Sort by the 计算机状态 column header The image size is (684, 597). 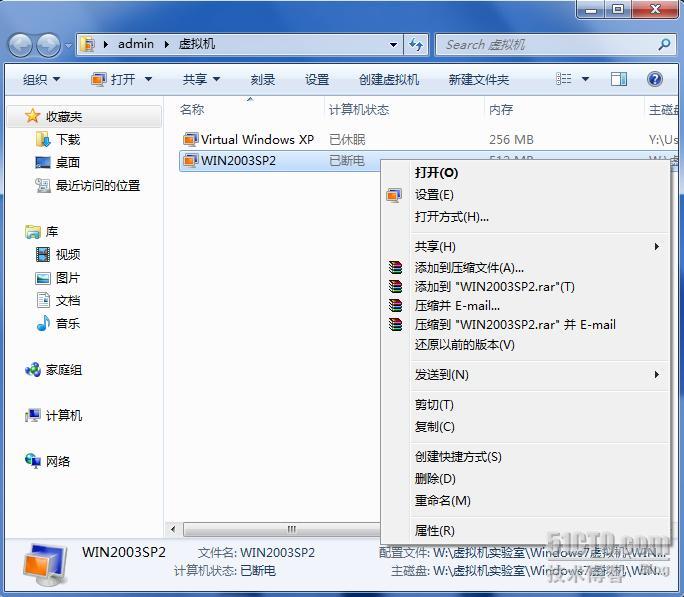[x=359, y=109]
